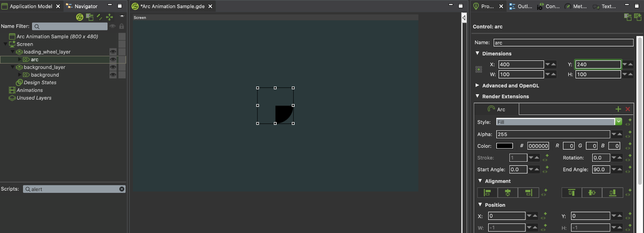Toggle the lock box for the background row
This screenshot has height=233, width=644.
[x=122, y=75]
